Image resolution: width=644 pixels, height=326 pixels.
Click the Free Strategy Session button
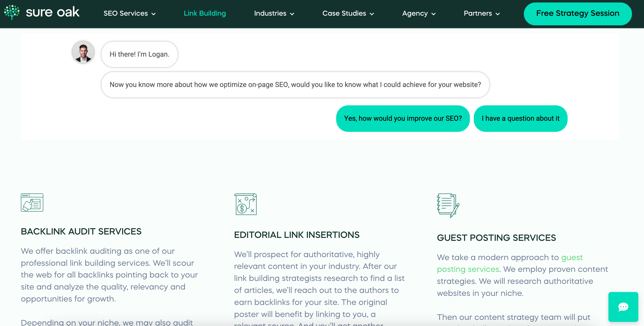[578, 14]
